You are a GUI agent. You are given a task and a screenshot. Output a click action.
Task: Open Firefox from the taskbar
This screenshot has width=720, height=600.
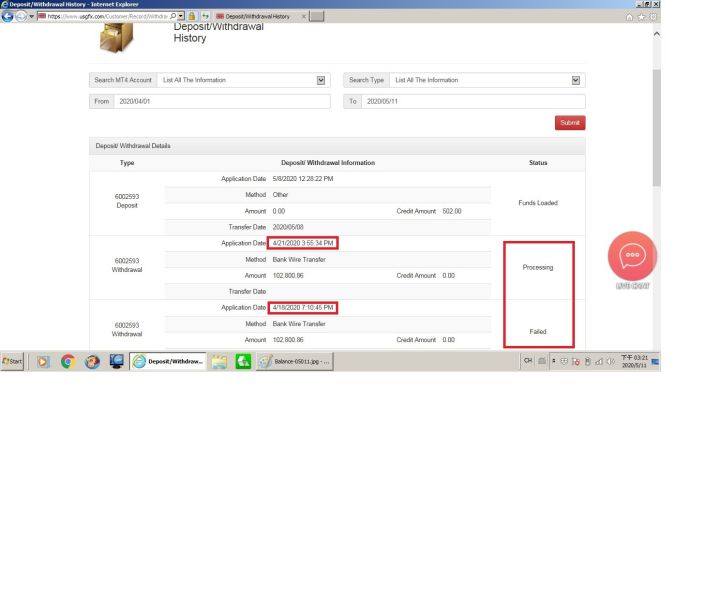coord(92,362)
